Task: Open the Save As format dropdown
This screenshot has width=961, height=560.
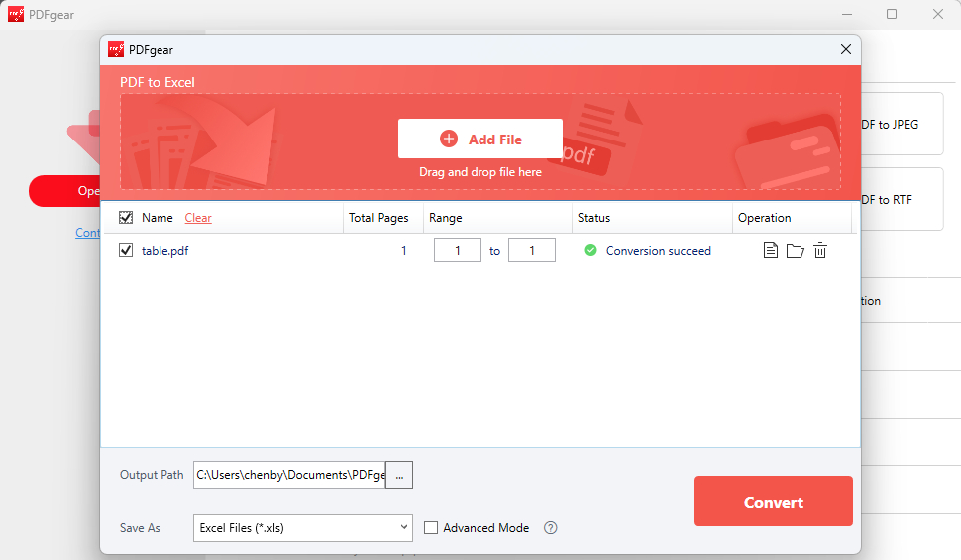Action: pos(303,527)
